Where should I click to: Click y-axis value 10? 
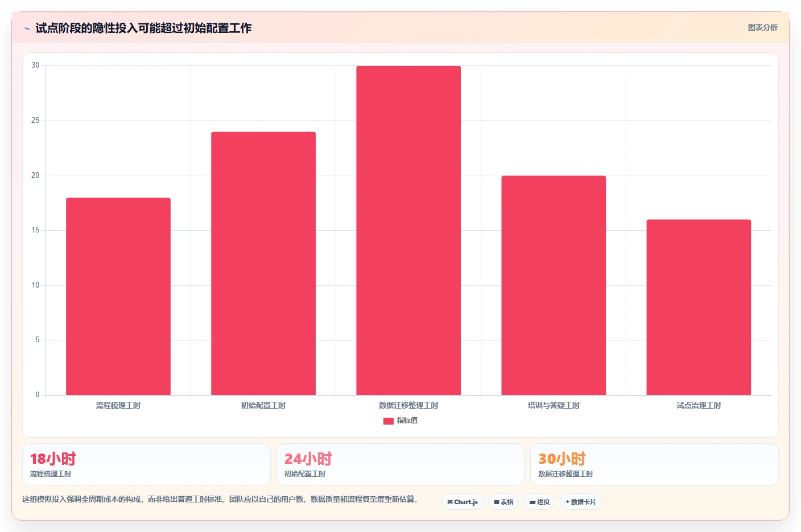click(36, 285)
